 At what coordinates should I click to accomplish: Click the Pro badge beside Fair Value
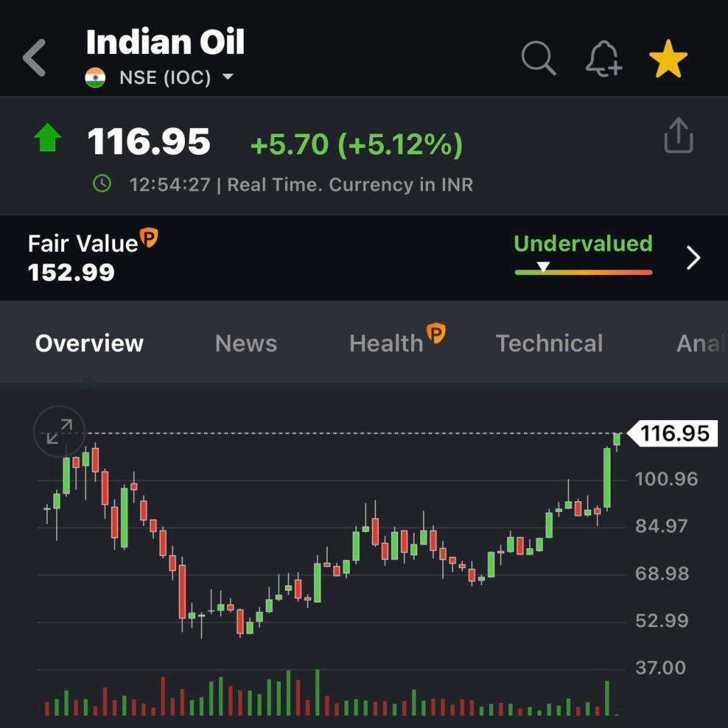149,238
